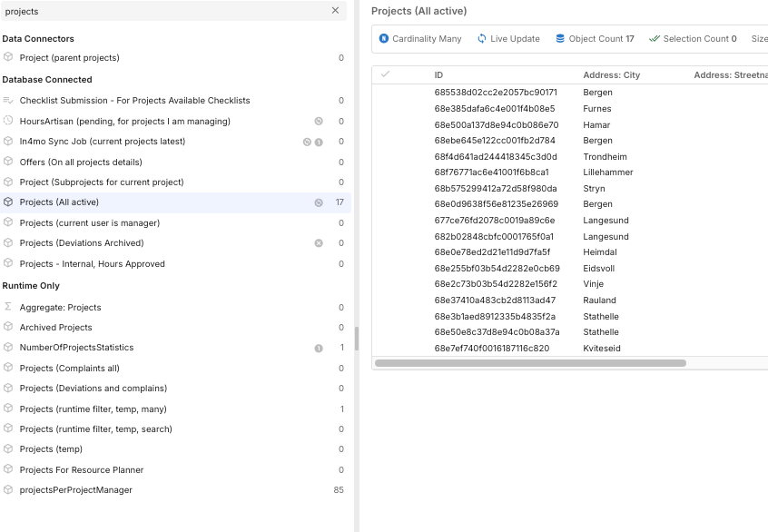Select projectsPerProjectManager in the list
This screenshot has width=768, height=532.
pyautogui.click(x=76, y=490)
